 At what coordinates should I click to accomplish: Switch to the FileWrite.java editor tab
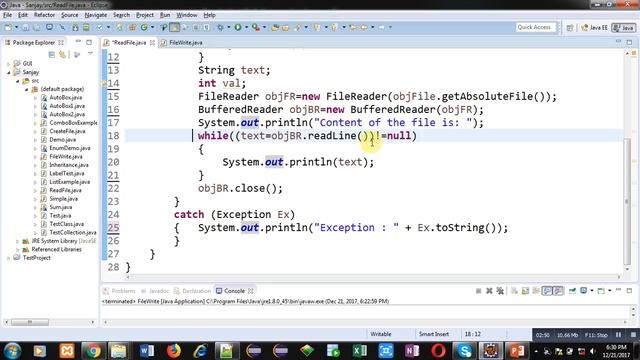(181, 42)
